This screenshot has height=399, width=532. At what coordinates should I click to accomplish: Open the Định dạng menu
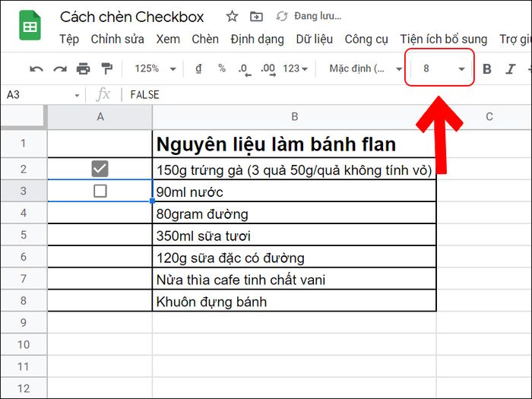(257, 40)
